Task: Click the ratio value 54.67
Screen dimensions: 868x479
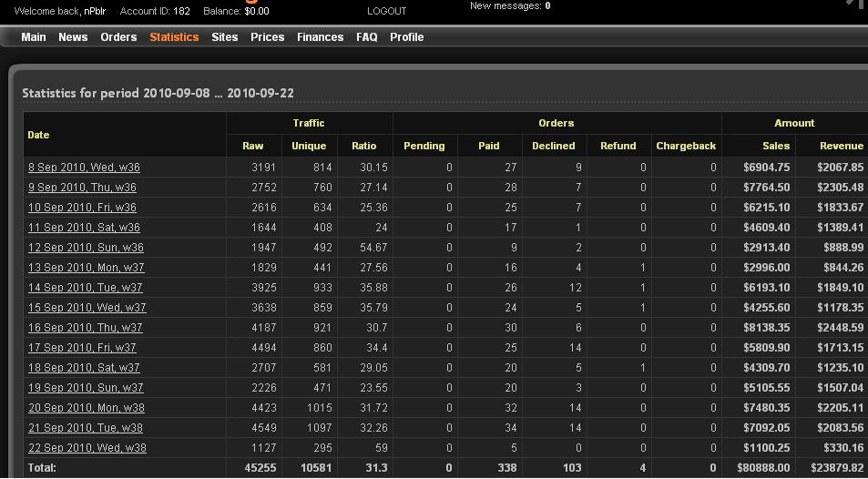Action: 373,247
